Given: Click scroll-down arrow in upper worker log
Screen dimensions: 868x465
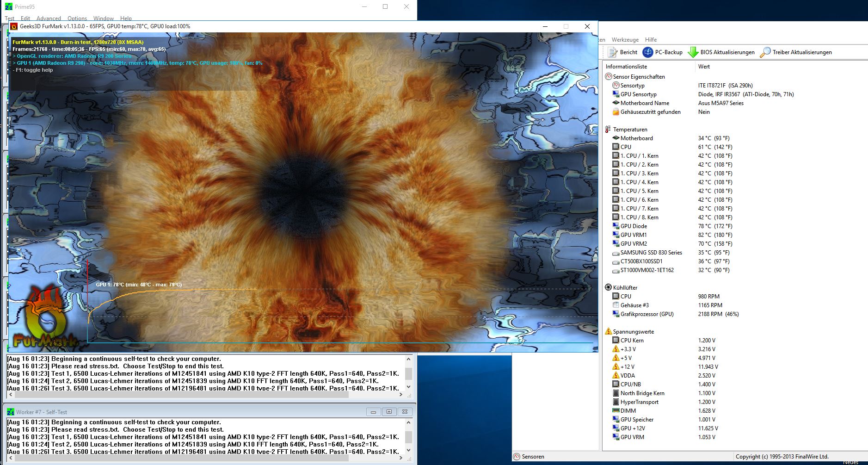Looking at the screenshot, I should coord(408,387).
